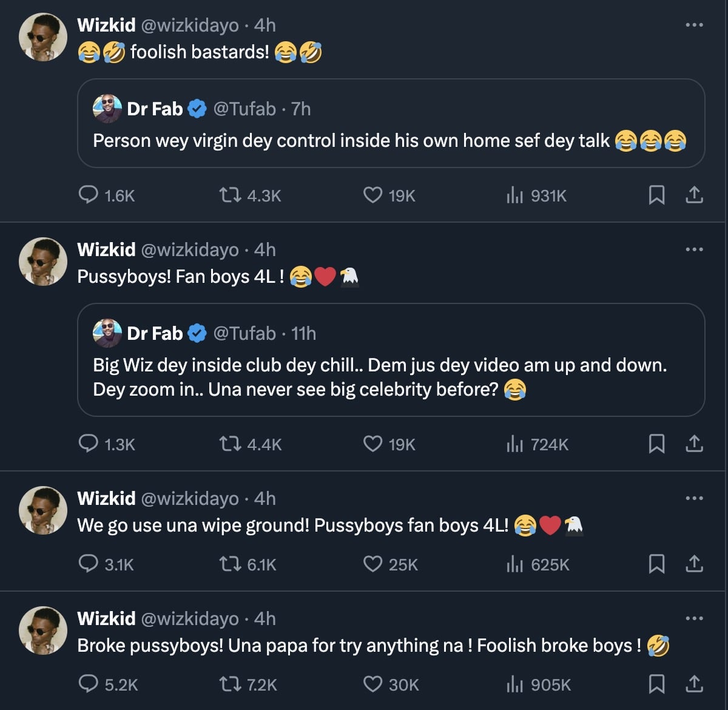728x710 pixels.
Task: Click Wizkid's avatar on the last tweet
Action: 43,630
